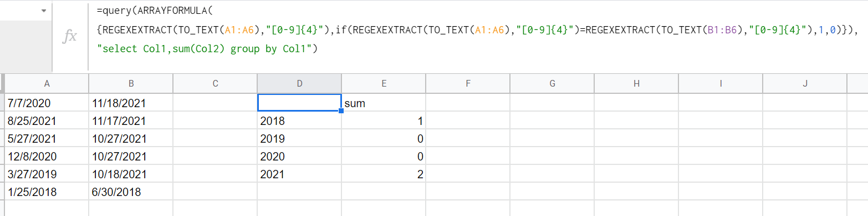
Task: Click cell with year 2020
Action: pos(299,156)
